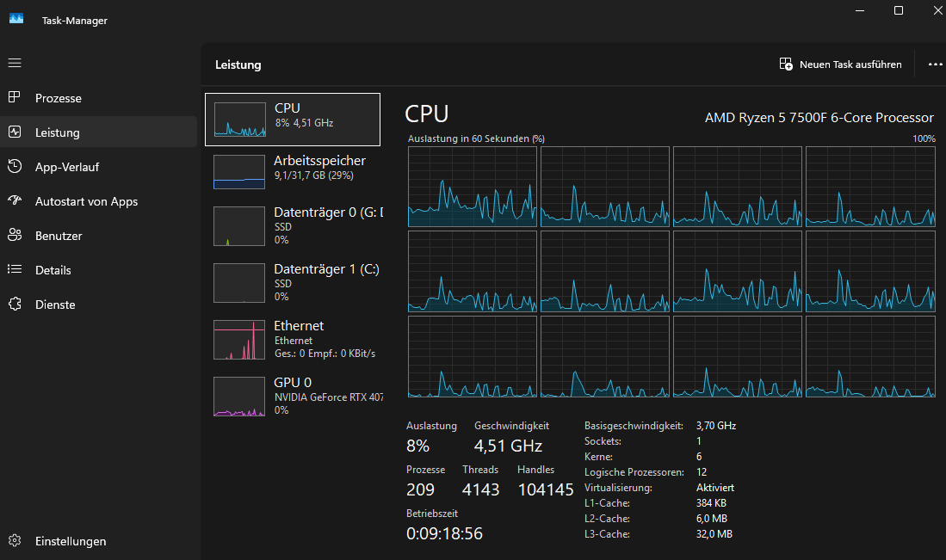This screenshot has height=560, width=946.
Task: Click the 104145 Handles count
Action: pyautogui.click(x=546, y=489)
